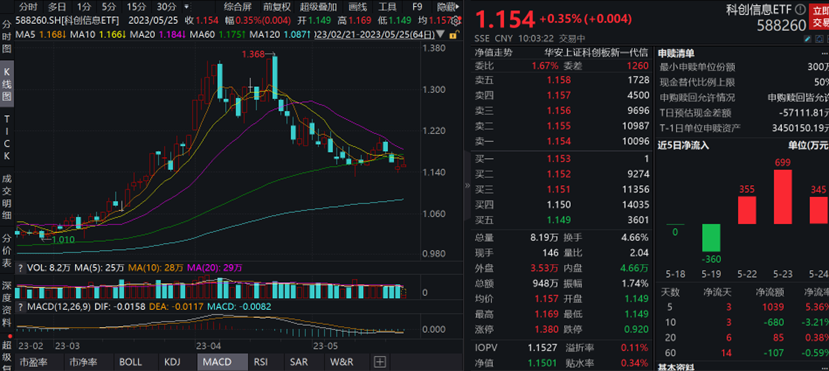This screenshot has height=371, width=829.
Task: Open the date range dropdown triangle
Action: coord(440,34)
